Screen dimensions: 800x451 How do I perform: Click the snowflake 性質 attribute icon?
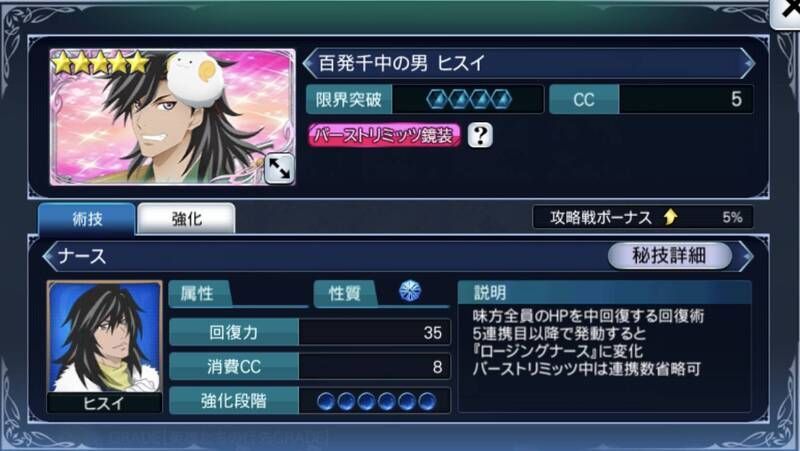coord(410,292)
